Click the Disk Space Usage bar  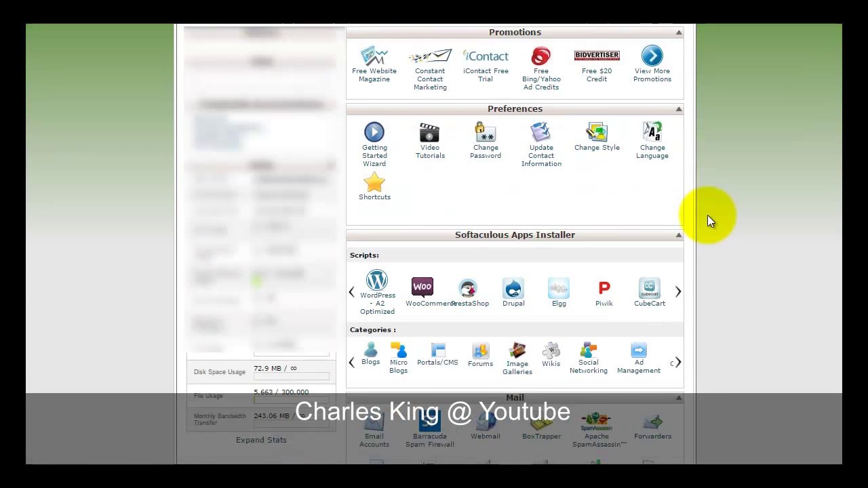coord(291,376)
